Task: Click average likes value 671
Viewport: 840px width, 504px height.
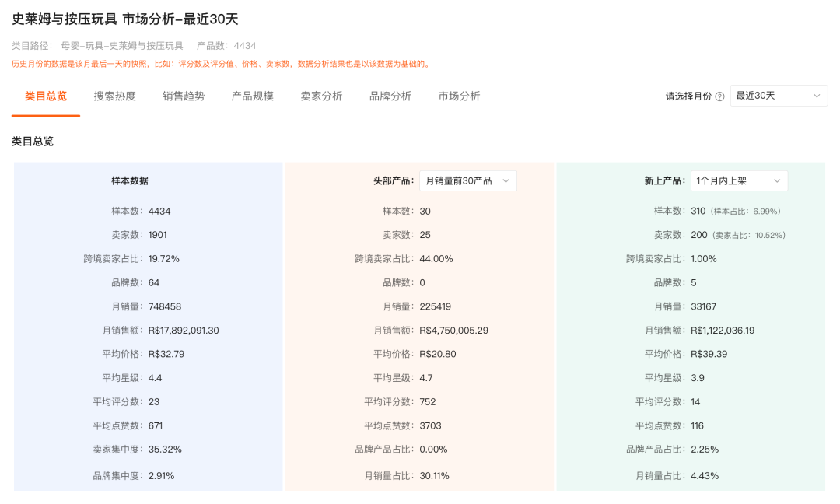Action: pyautogui.click(x=156, y=425)
